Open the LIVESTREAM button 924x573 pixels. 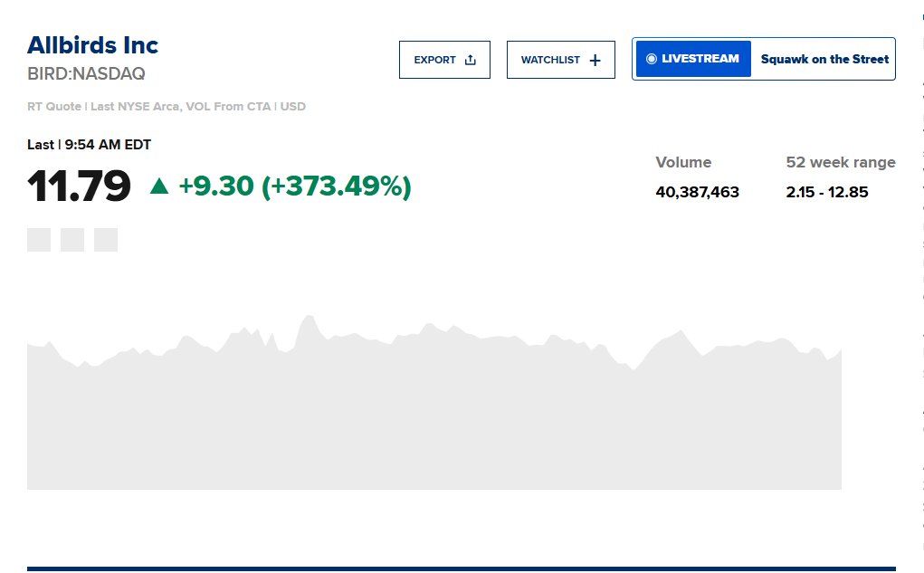pyautogui.click(x=693, y=59)
